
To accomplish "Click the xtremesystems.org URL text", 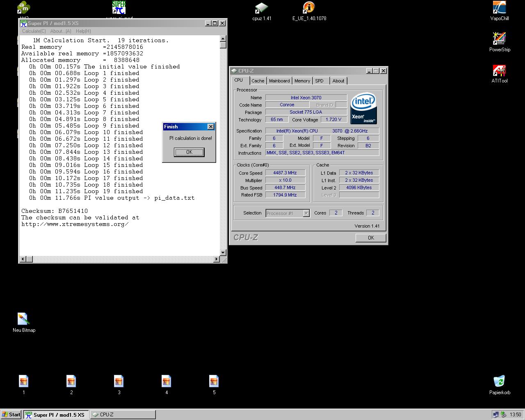I will tap(75, 224).
